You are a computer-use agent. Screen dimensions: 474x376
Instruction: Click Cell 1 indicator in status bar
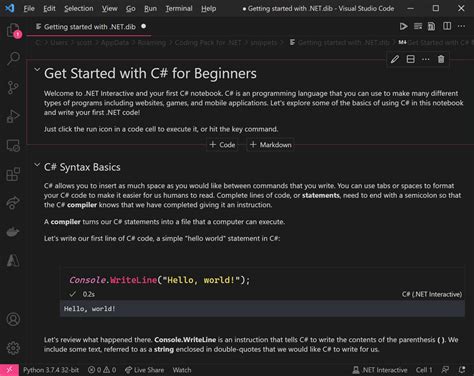tap(424, 370)
